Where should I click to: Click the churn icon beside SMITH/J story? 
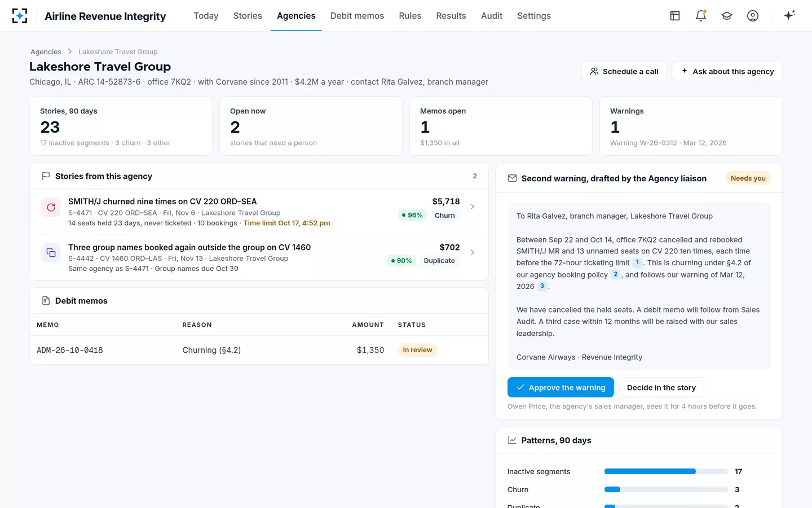[x=51, y=207]
